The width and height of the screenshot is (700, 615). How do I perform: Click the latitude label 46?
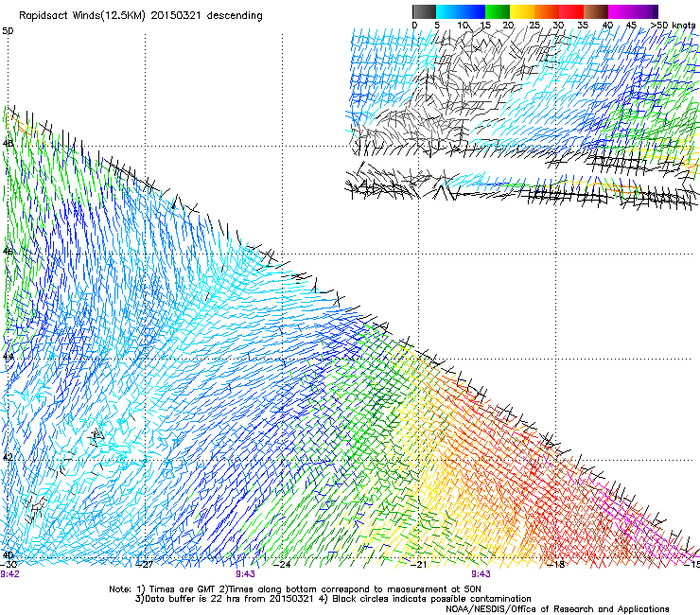8,252
